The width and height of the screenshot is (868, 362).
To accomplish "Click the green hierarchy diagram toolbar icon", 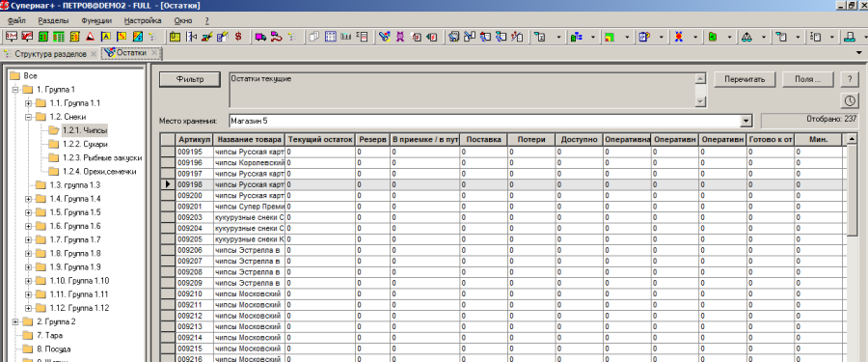I will pyautogui.click(x=576, y=37).
